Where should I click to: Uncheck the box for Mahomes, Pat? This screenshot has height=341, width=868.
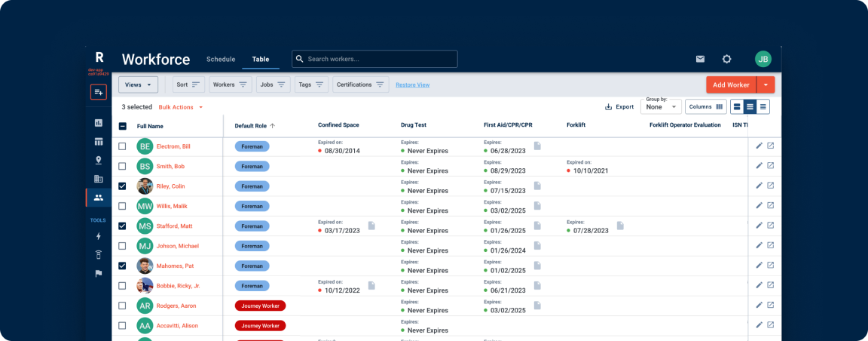(122, 266)
